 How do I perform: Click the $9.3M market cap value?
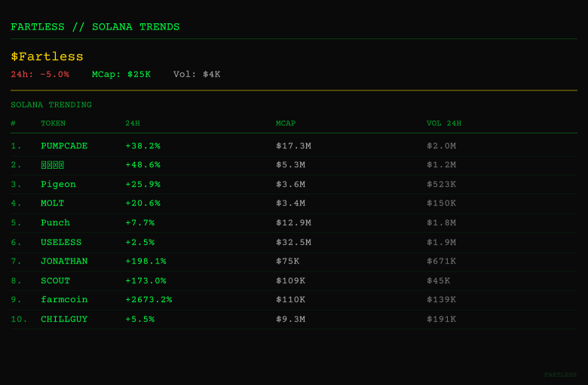click(291, 319)
